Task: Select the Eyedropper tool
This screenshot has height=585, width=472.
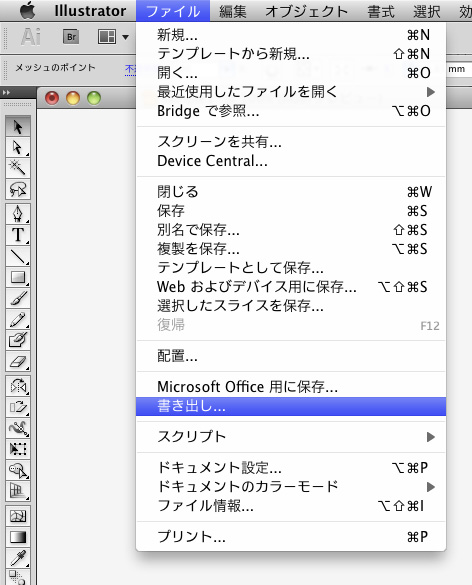Action: point(18,558)
